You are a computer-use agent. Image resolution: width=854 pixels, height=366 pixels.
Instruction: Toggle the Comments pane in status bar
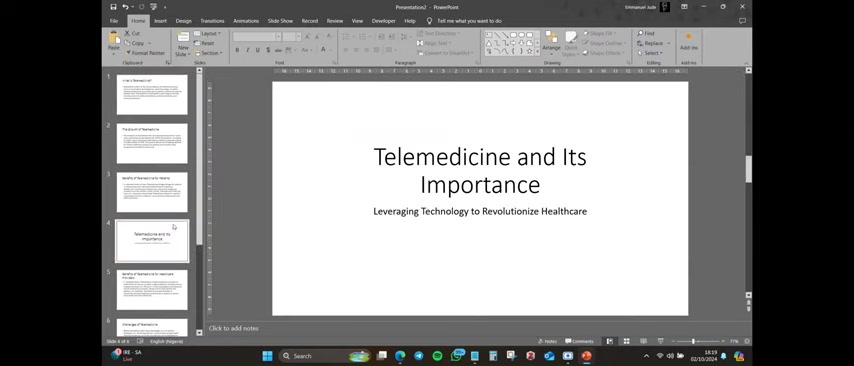[580, 341]
